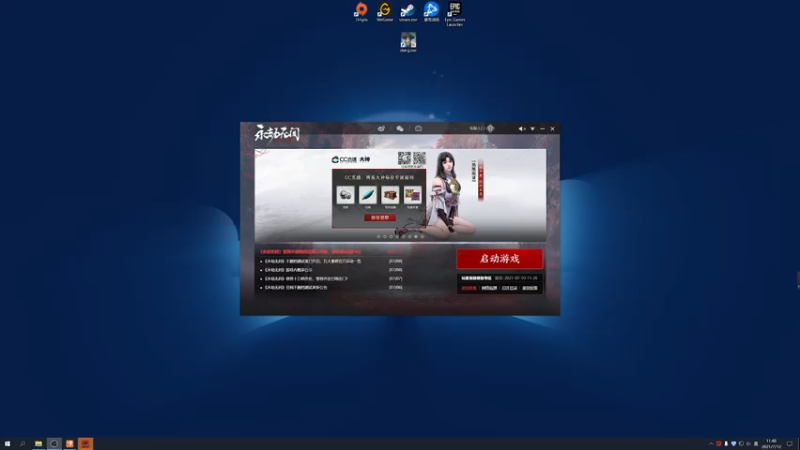Screen dimensions: 800x450
Task: Click the right QR code in banner
Action: [419, 158]
